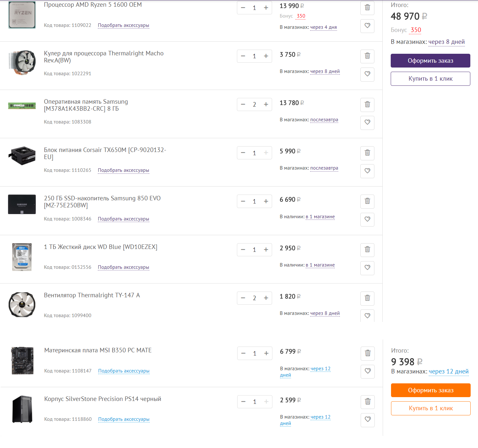The width and height of the screenshot is (478, 448).
Task: Decrease quantity of Samsung 850 EVO SSD
Action: tap(243, 201)
